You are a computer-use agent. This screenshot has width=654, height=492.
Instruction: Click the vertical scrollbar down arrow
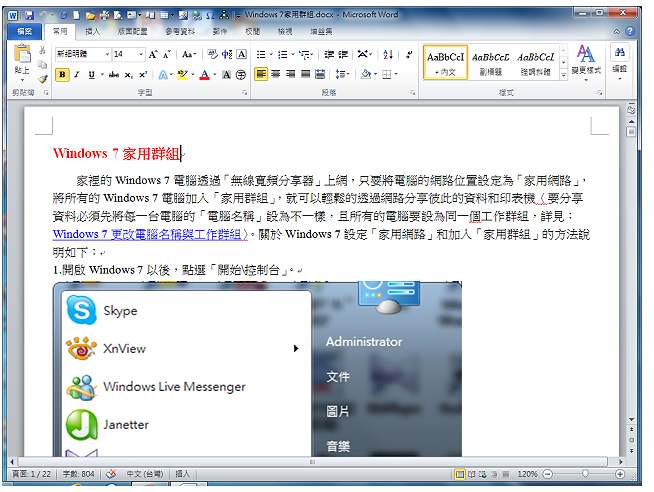(631, 419)
